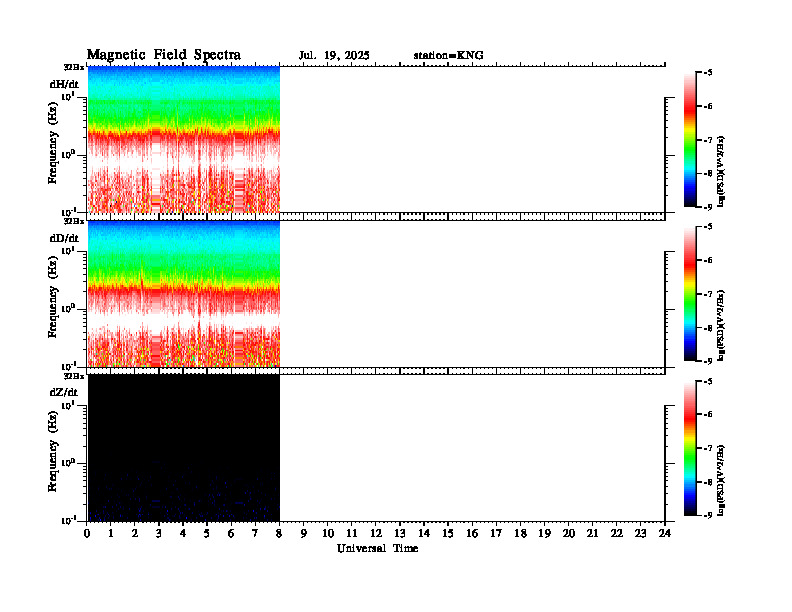
Task: Click hour "3" on the time axis
Action: 159,534
